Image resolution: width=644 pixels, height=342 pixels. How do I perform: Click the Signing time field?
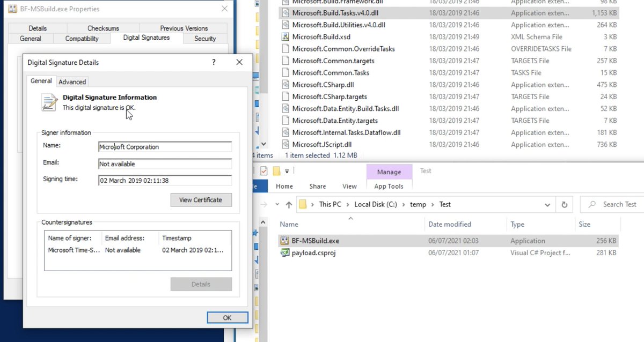click(x=165, y=181)
